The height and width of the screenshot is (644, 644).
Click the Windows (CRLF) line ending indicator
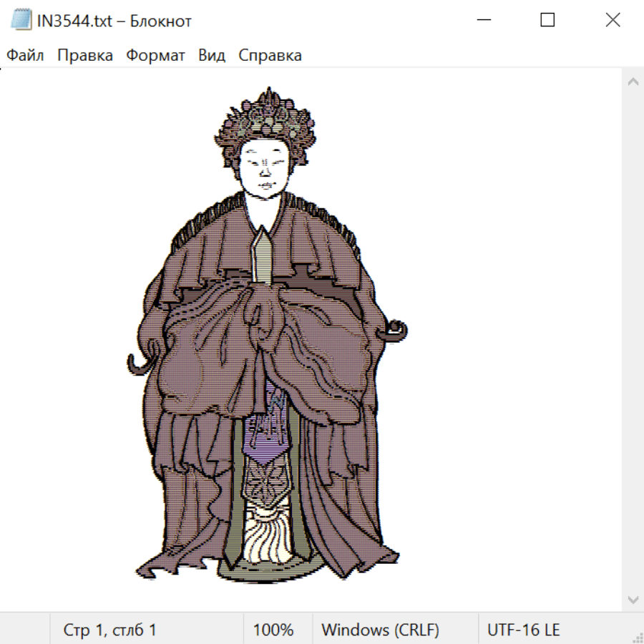380,630
